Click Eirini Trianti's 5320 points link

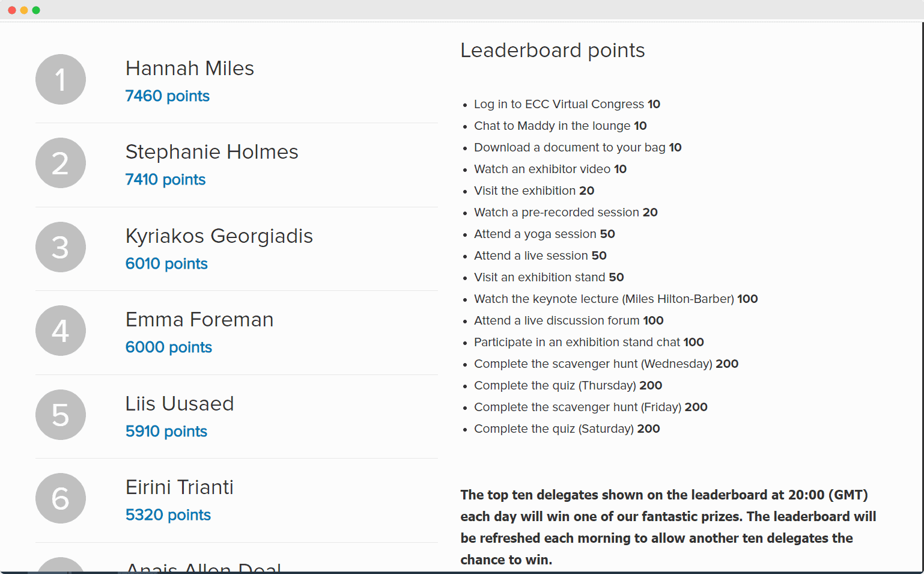[168, 514]
